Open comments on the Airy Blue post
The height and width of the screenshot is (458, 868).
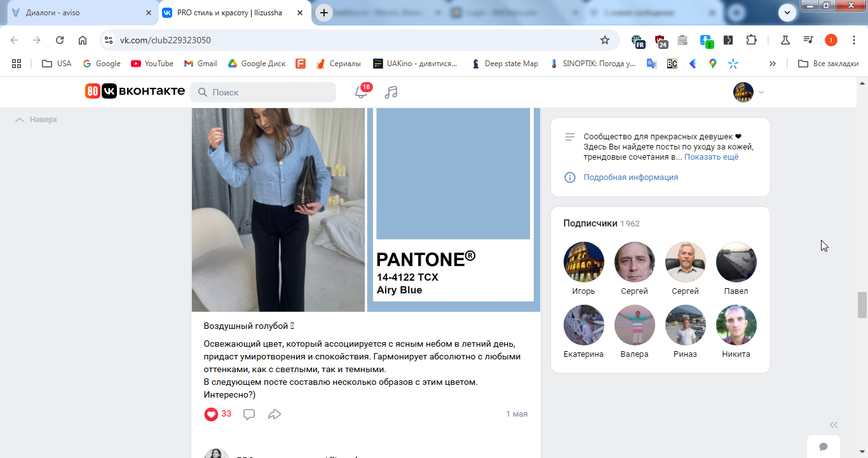(249, 414)
